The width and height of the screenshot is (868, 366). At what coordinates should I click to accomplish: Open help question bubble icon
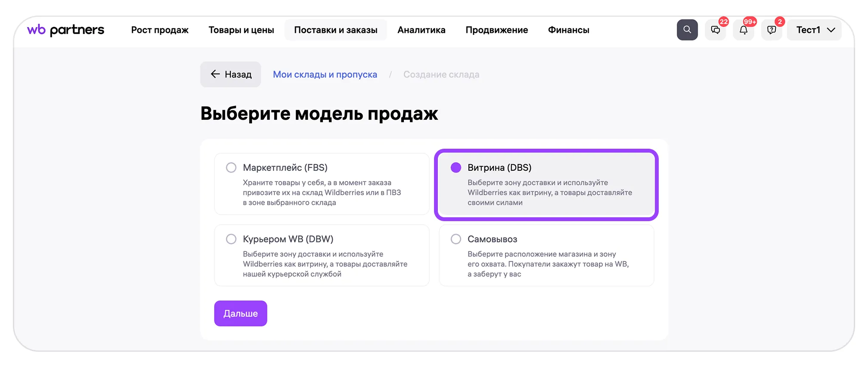coord(772,30)
